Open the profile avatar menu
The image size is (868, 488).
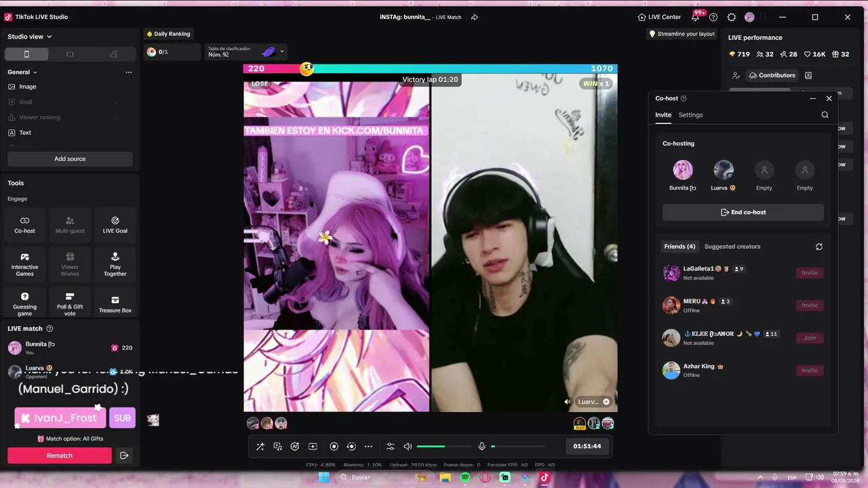pos(749,17)
